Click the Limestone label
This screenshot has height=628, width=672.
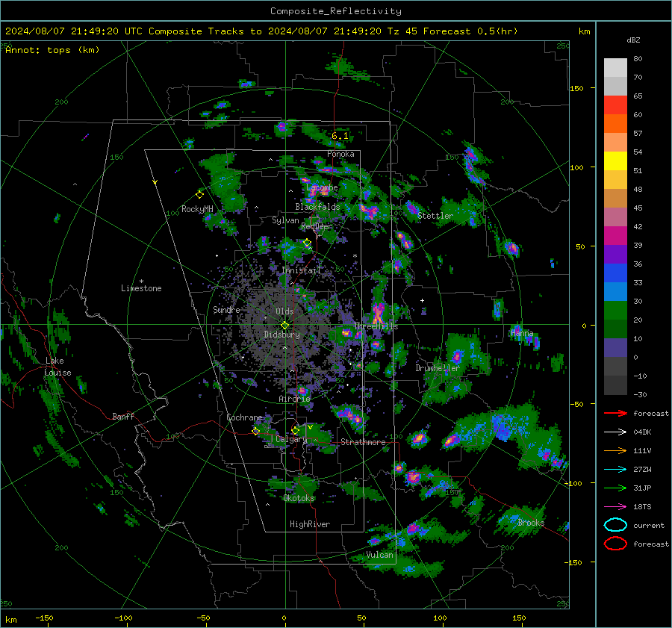point(141,288)
